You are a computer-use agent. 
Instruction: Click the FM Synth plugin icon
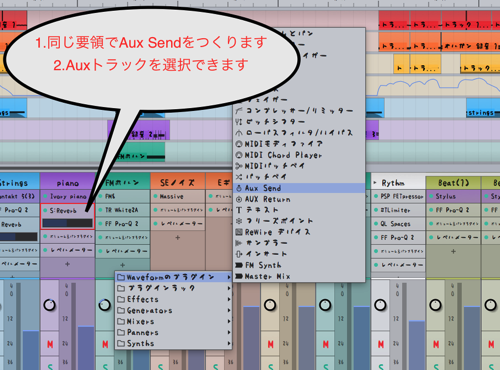[x=239, y=265]
